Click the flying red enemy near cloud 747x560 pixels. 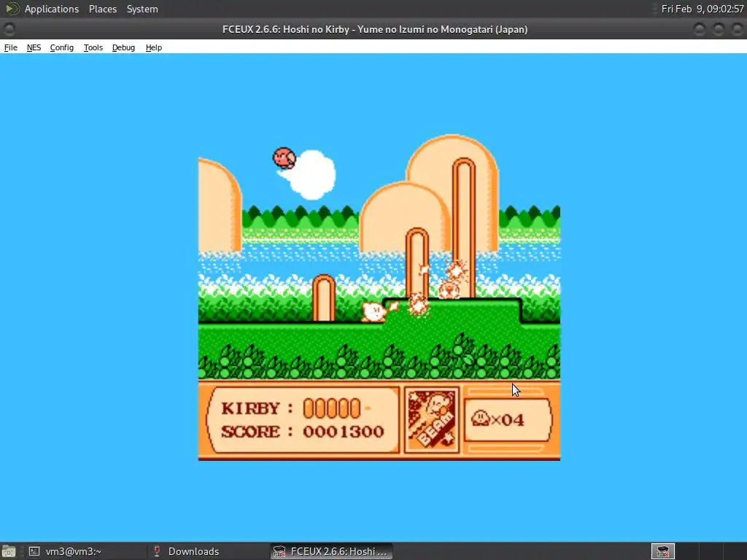coord(285,158)
